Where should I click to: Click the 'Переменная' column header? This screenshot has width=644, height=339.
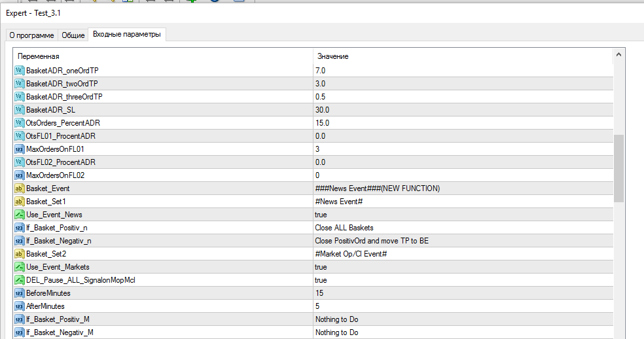pos(163,56)
